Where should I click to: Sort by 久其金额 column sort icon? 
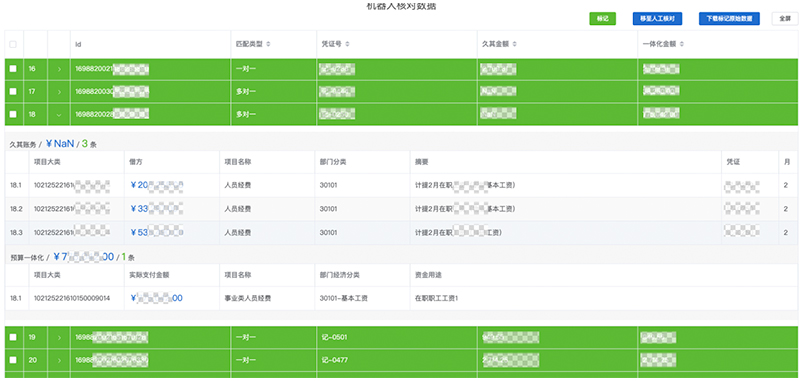point(515,44)
